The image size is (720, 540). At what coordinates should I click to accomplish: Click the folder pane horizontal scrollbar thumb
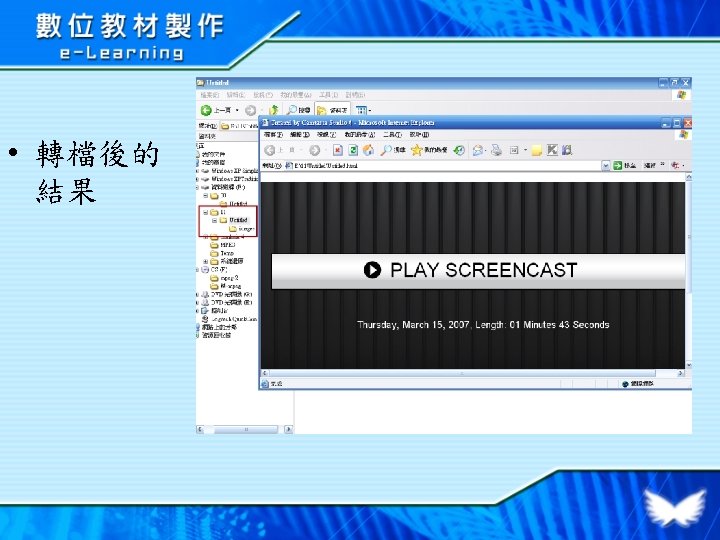click(x=245, y=430)
